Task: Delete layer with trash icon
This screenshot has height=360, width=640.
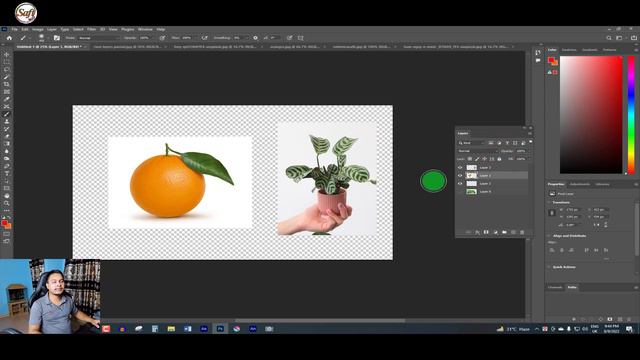Action: tap(522, 232)
